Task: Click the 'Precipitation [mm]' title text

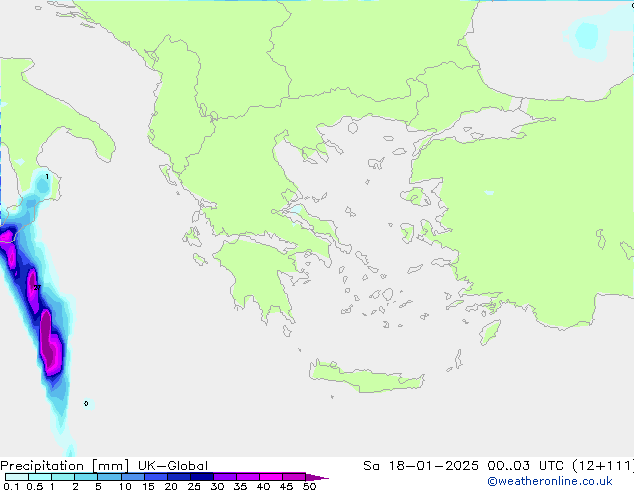Action: pos(64,466)
